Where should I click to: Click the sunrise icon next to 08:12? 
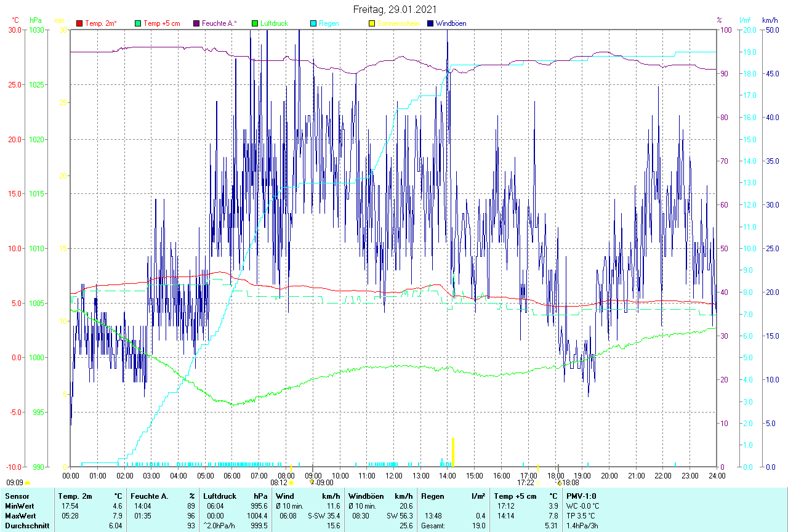point(291,483)
